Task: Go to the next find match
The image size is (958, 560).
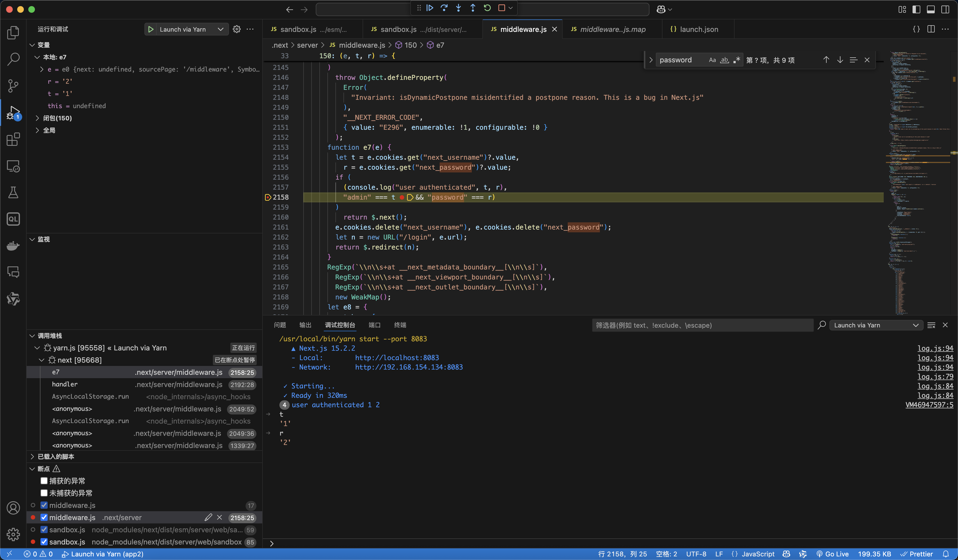Action: [840, 60]
